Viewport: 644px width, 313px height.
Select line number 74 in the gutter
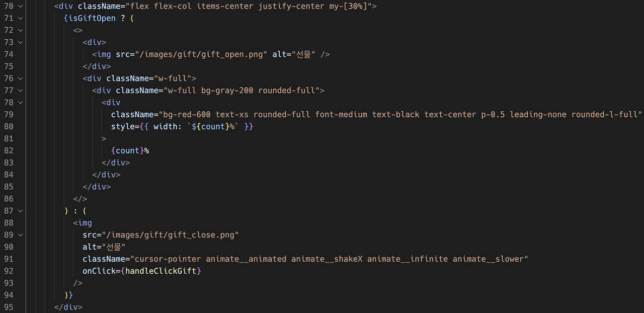click(x=9, y=54)
